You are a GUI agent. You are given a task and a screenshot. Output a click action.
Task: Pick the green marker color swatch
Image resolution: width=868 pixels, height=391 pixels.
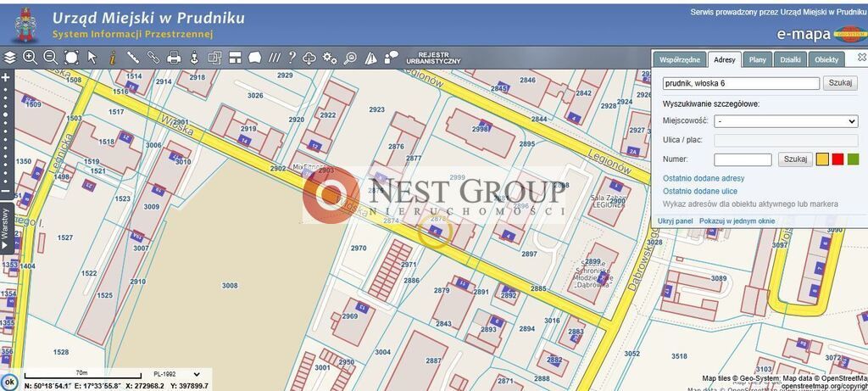click(x=853, y=159)
